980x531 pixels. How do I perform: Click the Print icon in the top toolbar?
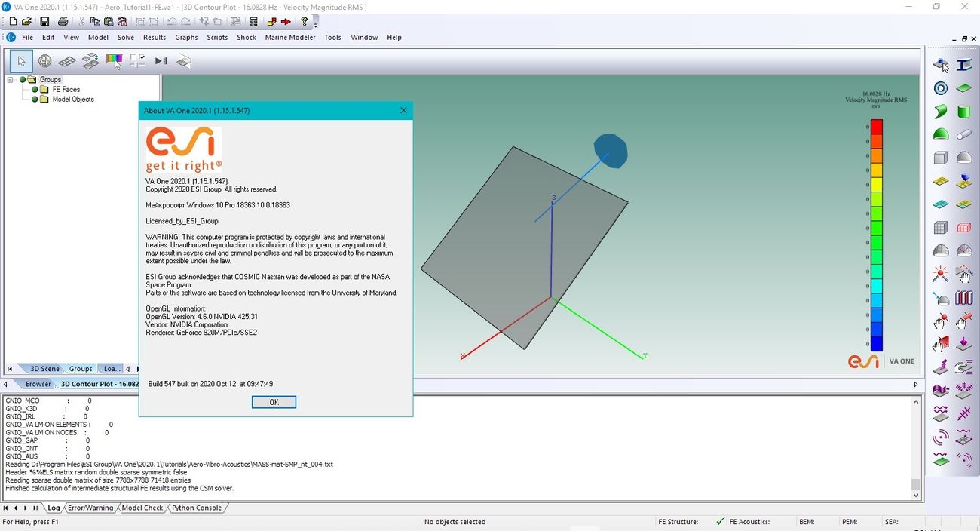[x=63, y=22]
